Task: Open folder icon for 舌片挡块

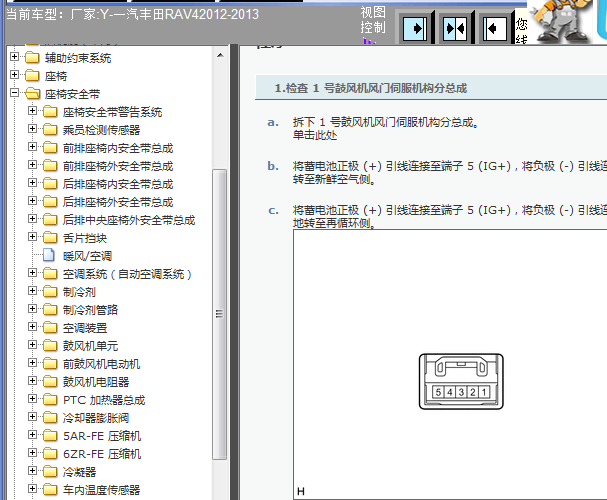Action: [x=50, y=238]
